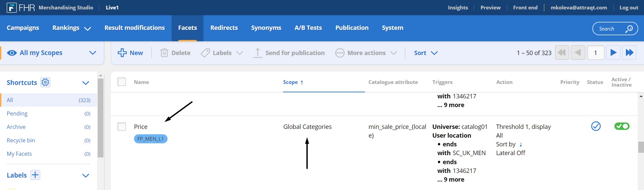Image resolution: width=644 pixels, height=190 pixels.
Task: Go to the next page with the right arrow
Action: click(x=613, y=52)
